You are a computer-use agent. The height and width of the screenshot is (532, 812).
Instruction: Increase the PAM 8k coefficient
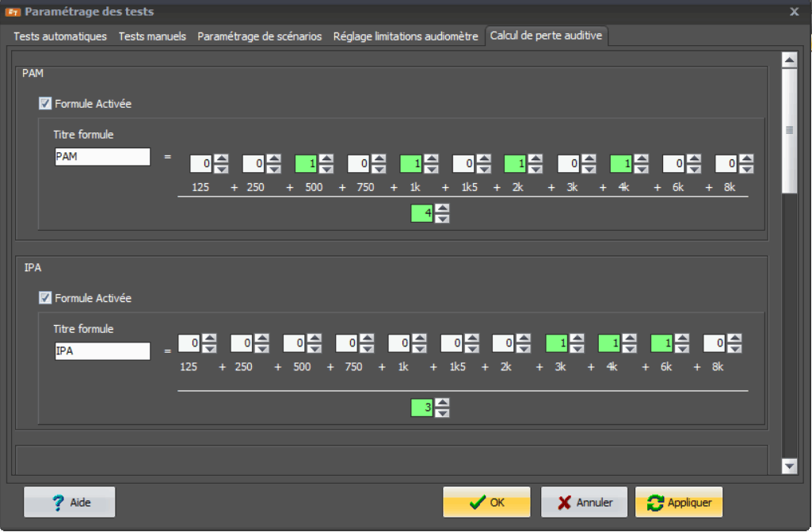coord(746,159)
